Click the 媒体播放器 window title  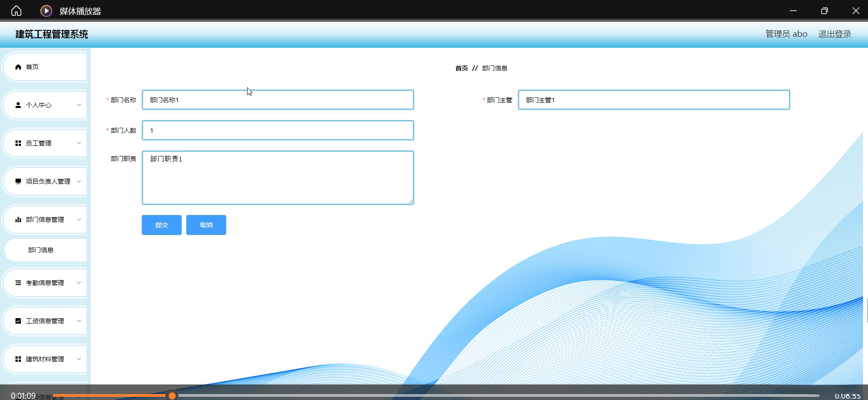(80, 11)
